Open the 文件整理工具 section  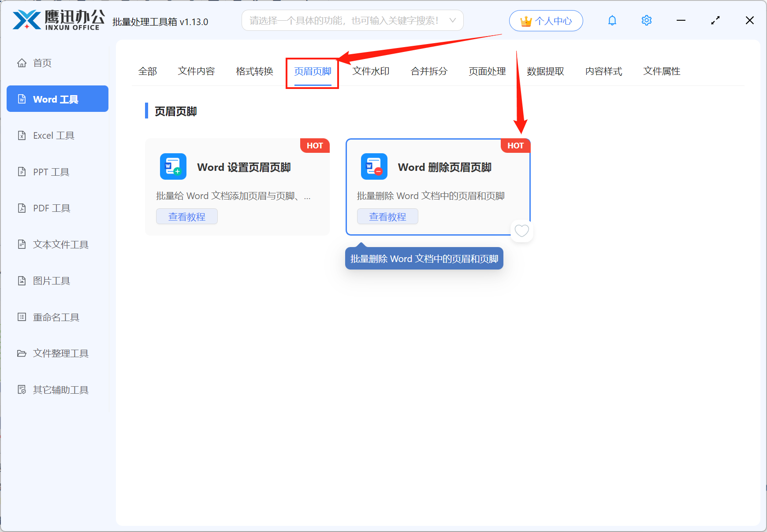[60, 353]
